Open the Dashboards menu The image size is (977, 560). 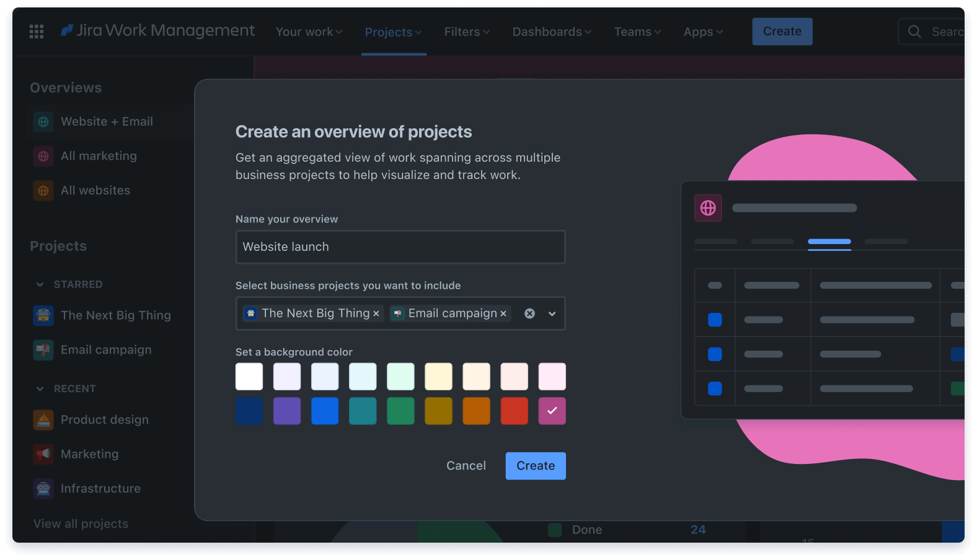pyautogui.click(x=551, y=32)
